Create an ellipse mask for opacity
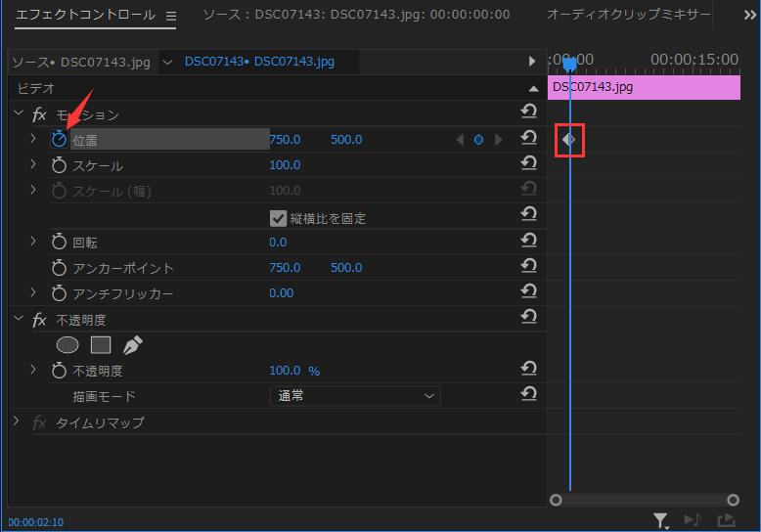761x532 pixels. click(x=67, y=344)
